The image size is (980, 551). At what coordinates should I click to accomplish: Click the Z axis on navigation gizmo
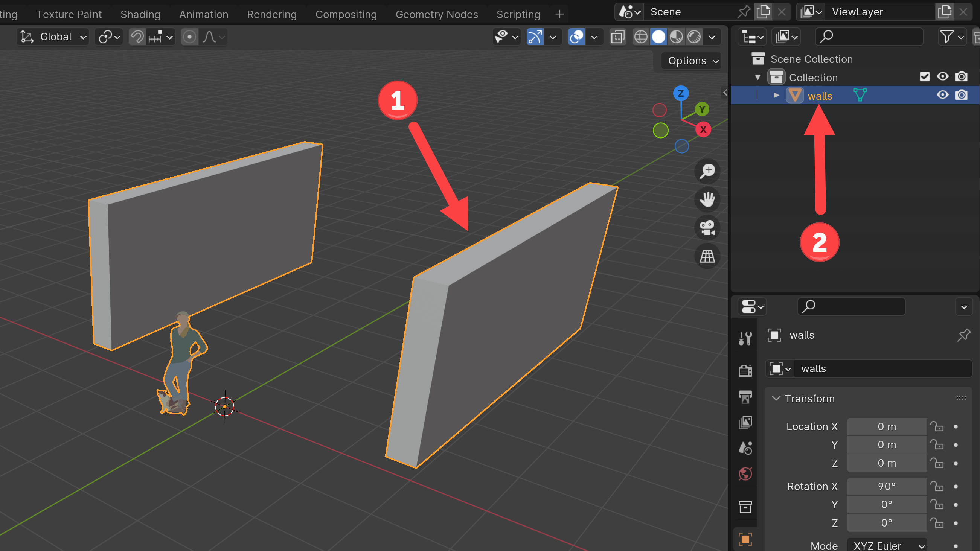point(681,93)
